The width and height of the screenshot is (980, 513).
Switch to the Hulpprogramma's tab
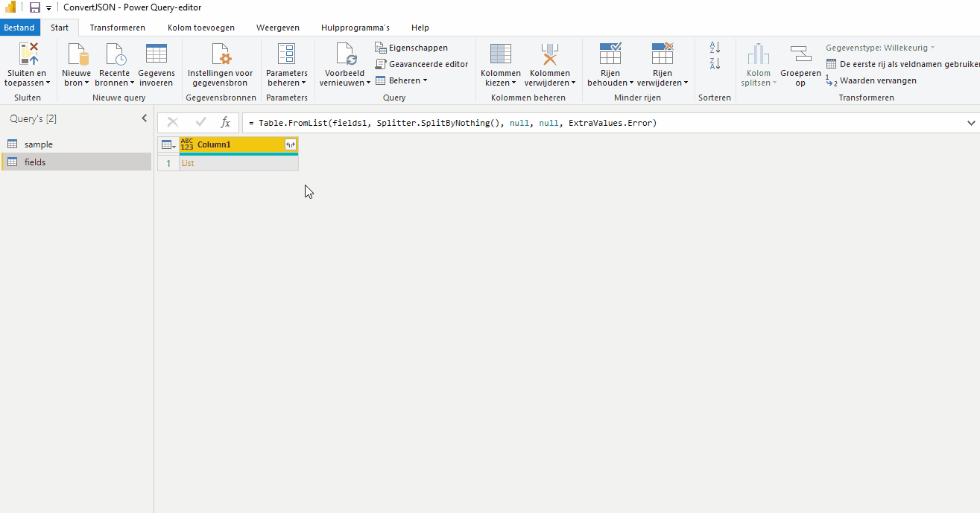click(x=355, y=28)
